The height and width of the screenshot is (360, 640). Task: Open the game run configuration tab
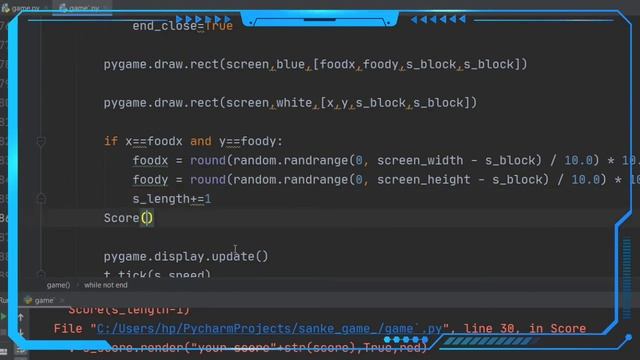39,300
